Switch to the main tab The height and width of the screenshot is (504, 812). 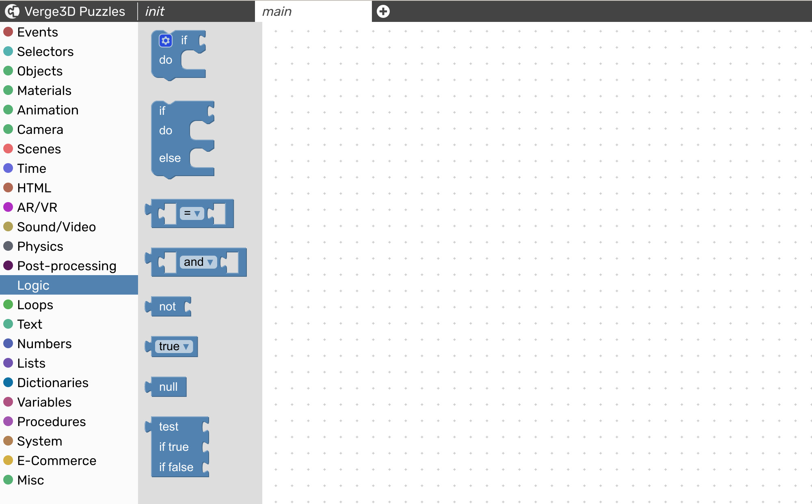click(x=313, y=11)
